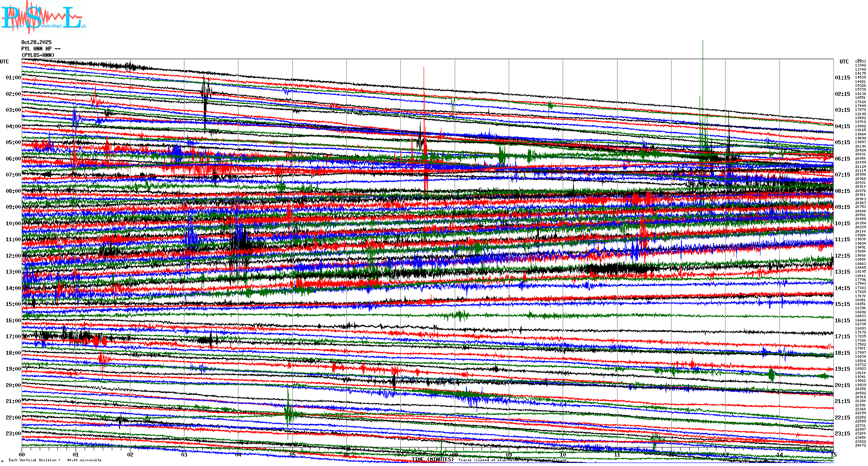Viewport: 868px width, 466px height.
Task: Select the 23:00 hour label on left
Action: point(13,434)
